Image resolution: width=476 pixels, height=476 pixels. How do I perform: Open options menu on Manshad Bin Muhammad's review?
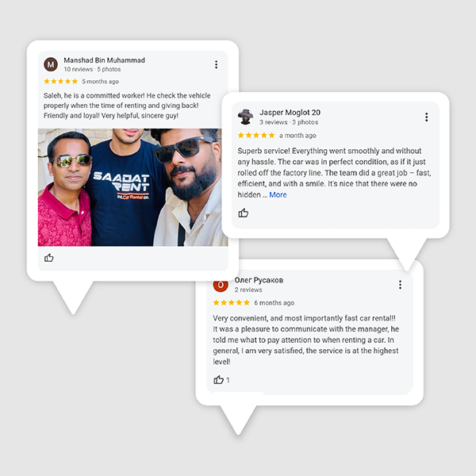[216, 64]
